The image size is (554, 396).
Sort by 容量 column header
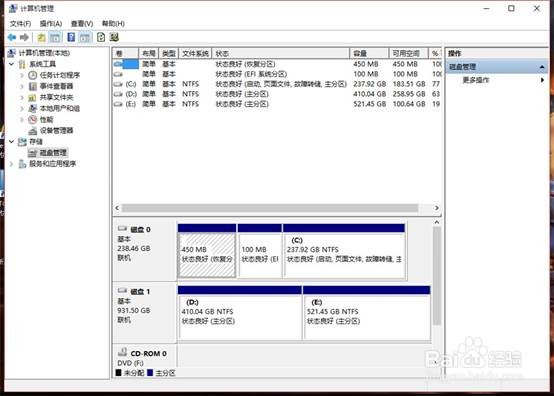[x=369, y=53]
